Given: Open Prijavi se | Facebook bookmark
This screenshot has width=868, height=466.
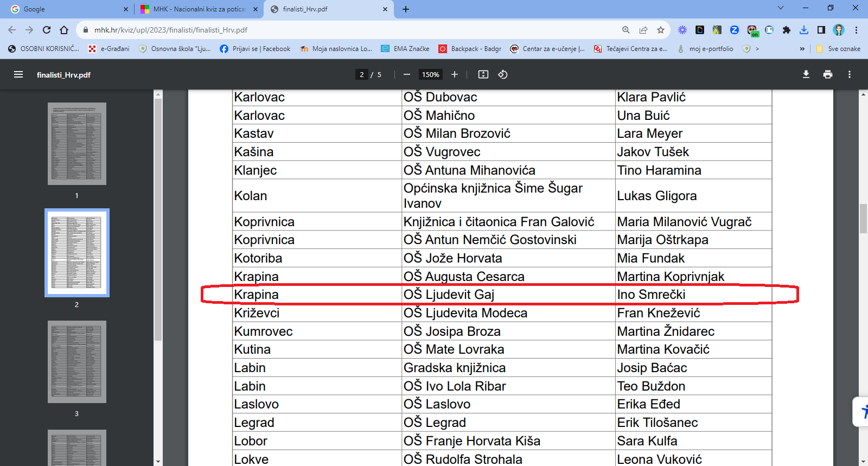Looking at the screenshot, I should (255, 49).
